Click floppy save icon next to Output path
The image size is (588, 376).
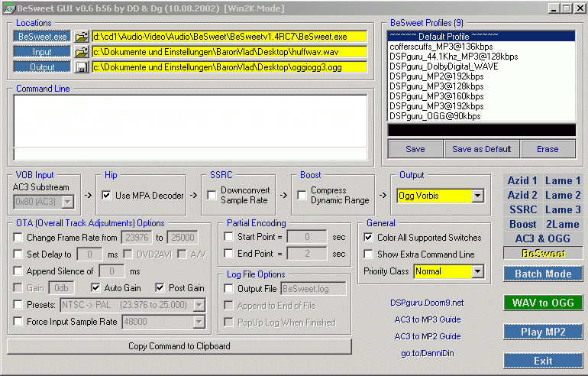click(x=82, y=67)
